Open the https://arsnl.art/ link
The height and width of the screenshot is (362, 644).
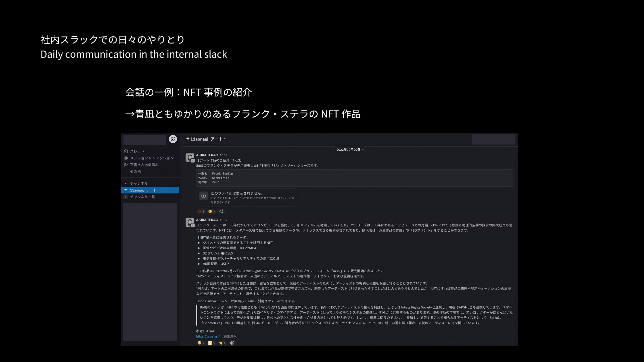(208, 336)
